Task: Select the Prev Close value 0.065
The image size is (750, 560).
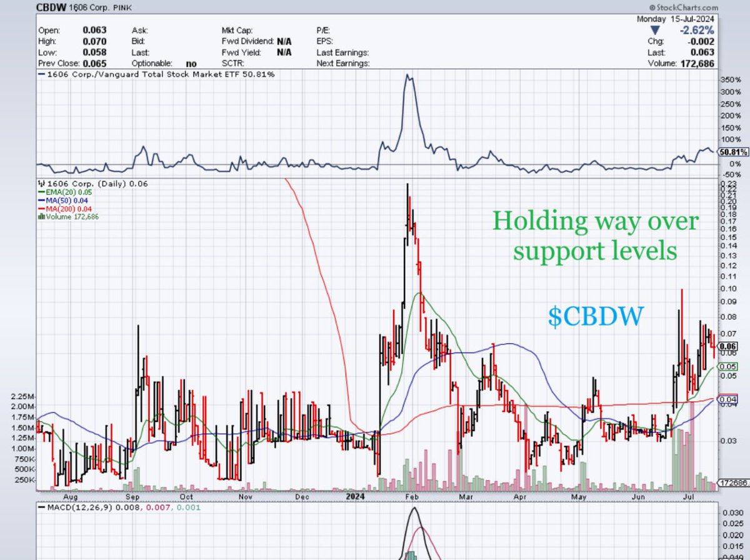Action: 94,63
